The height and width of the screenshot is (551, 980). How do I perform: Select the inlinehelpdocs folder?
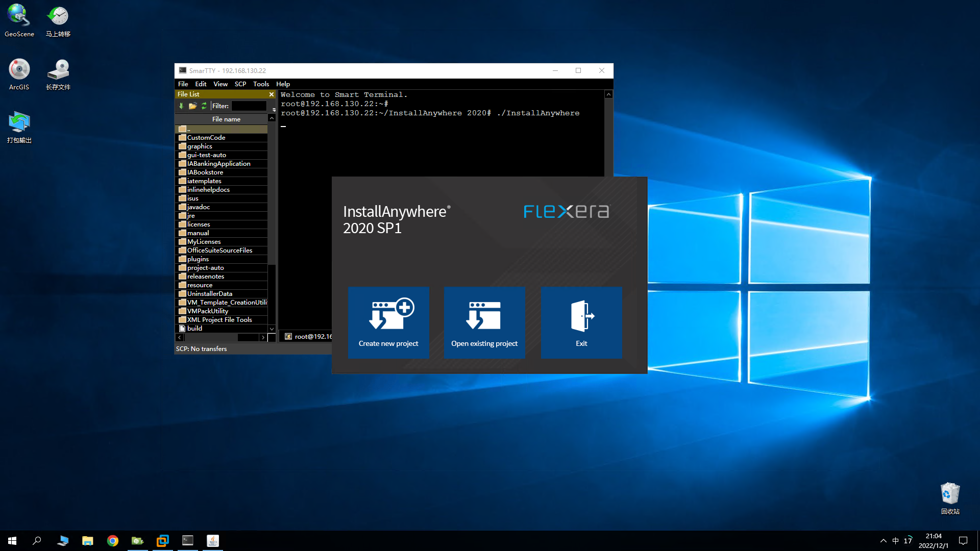222,190
